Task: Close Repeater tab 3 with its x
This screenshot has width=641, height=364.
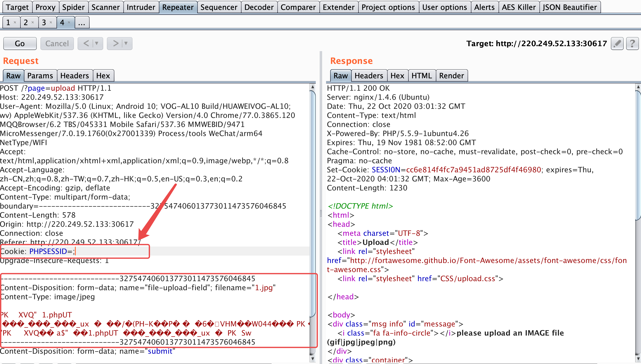Action: point(51,22)
